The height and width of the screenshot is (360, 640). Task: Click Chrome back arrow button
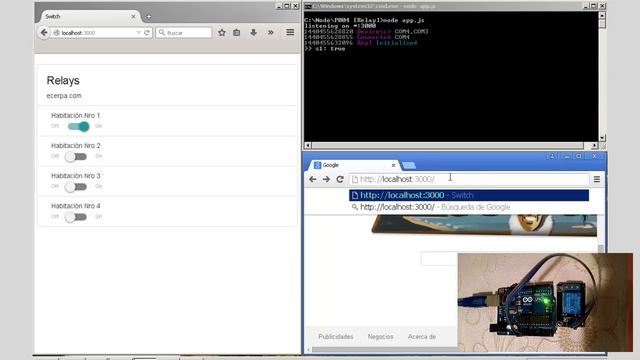click(x=313, y=179)
